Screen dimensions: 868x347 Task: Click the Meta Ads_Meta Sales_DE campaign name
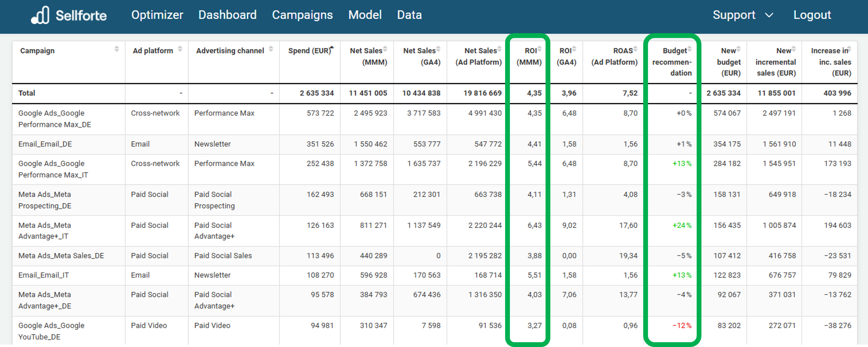61,256
